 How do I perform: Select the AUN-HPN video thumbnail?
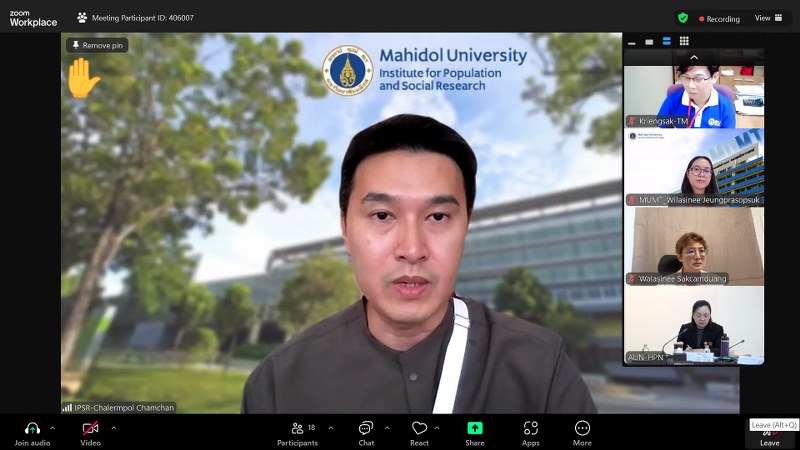point(694,325)
